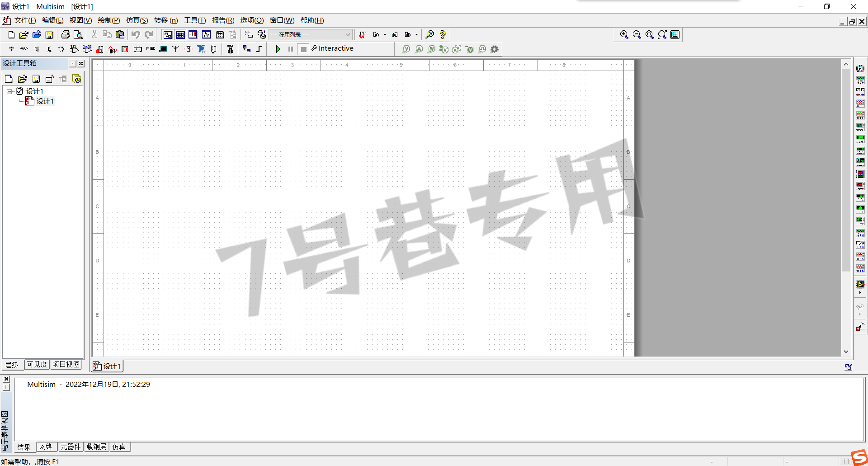Open a design file via folder icon

pyautogui.click(x=24, y=35)
